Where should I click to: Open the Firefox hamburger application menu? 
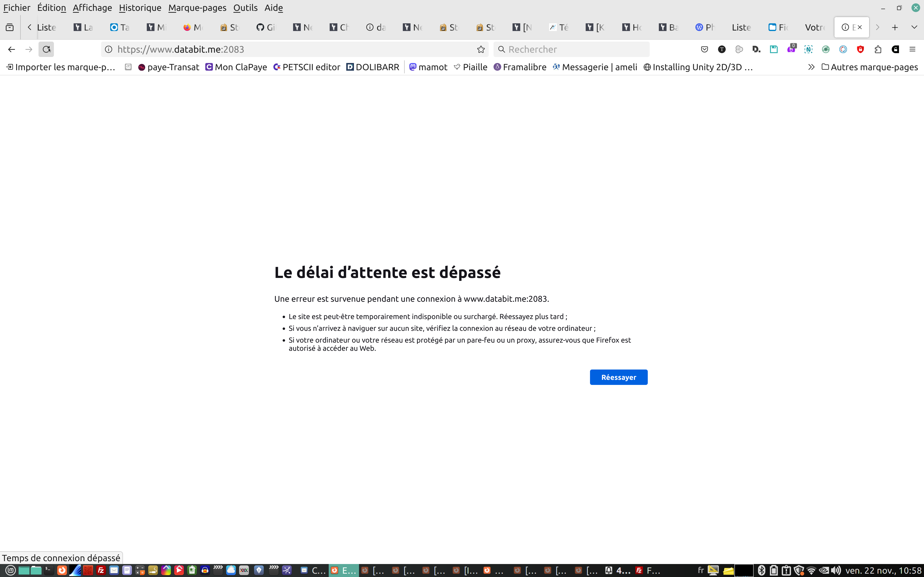coord(912,49)
